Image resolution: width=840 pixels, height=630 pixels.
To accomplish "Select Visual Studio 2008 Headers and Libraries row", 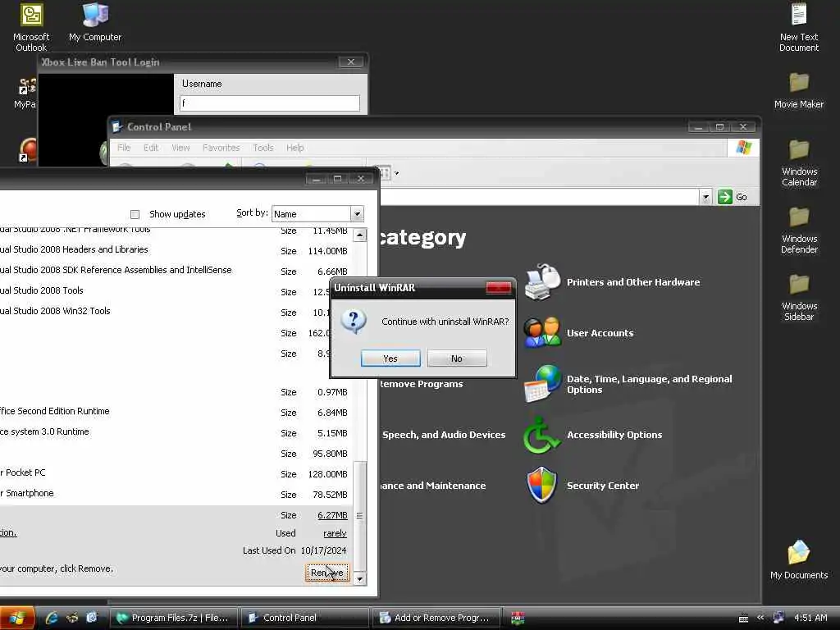I will click(176, 250).
